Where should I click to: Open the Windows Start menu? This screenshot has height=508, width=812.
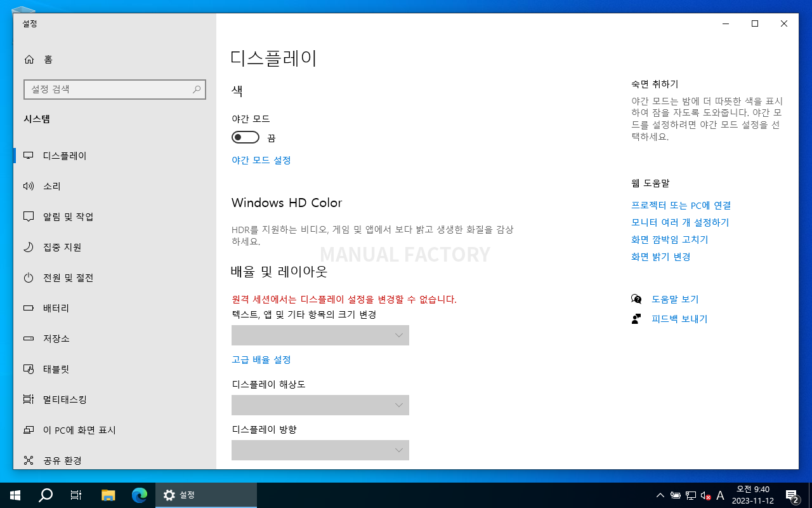tap(15, 495)
